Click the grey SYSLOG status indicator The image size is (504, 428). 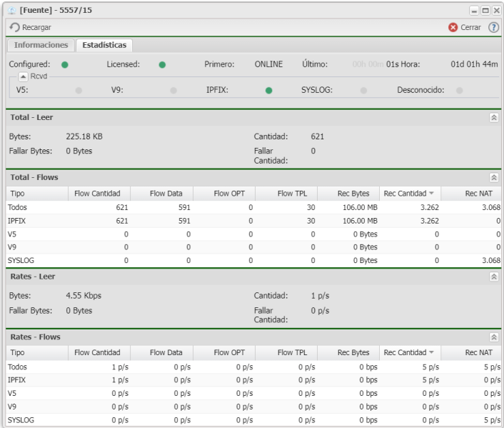[363, 91]
